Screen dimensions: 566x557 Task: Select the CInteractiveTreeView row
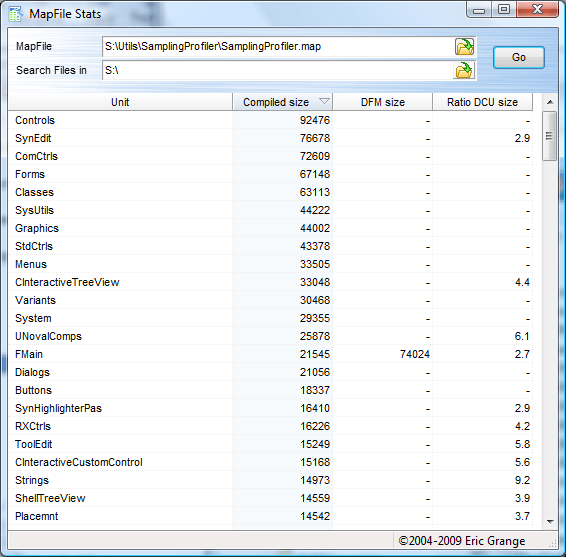(x=270, y=282)
